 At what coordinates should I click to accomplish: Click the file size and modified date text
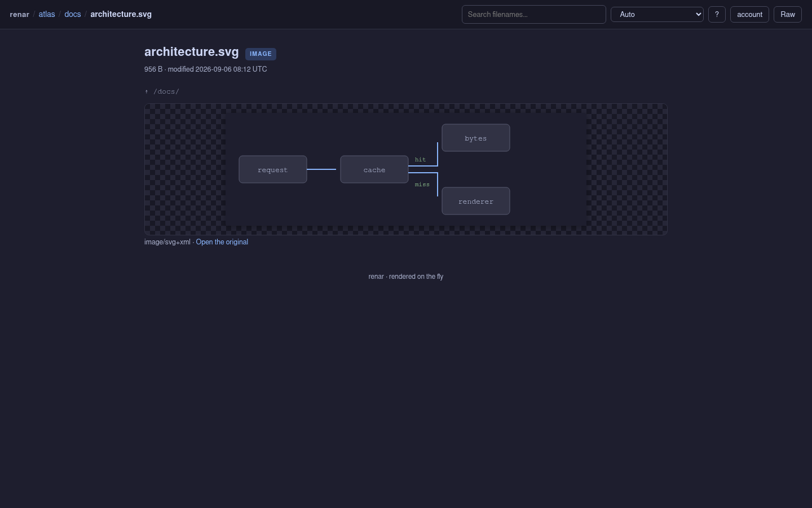coord(206,69)
